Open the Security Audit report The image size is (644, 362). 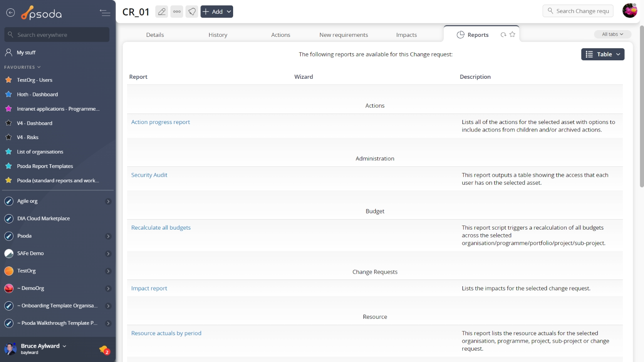pos(149,175)
